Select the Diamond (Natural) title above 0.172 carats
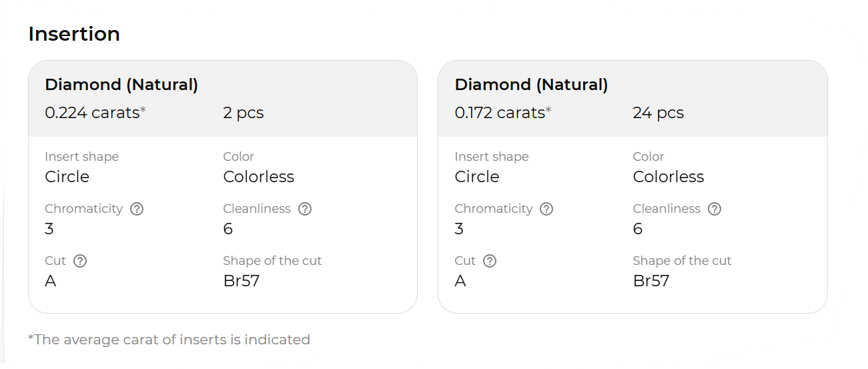 click(x=531, y=85)
